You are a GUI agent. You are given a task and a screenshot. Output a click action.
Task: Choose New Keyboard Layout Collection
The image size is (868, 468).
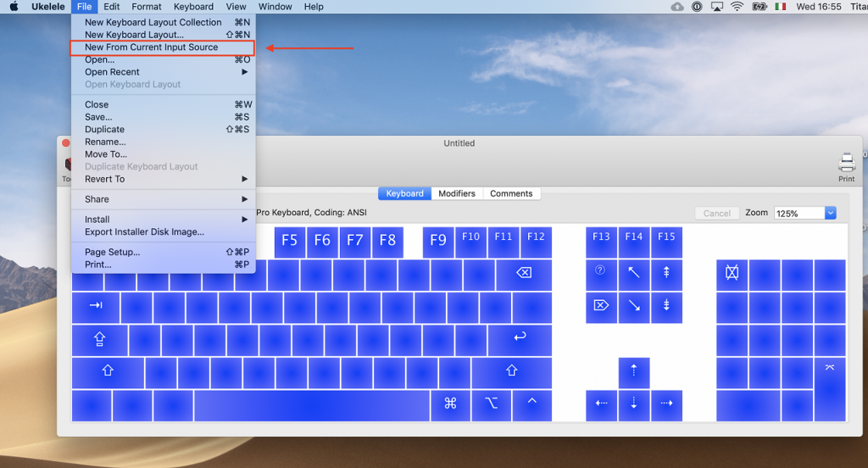[x=164, y=22]
